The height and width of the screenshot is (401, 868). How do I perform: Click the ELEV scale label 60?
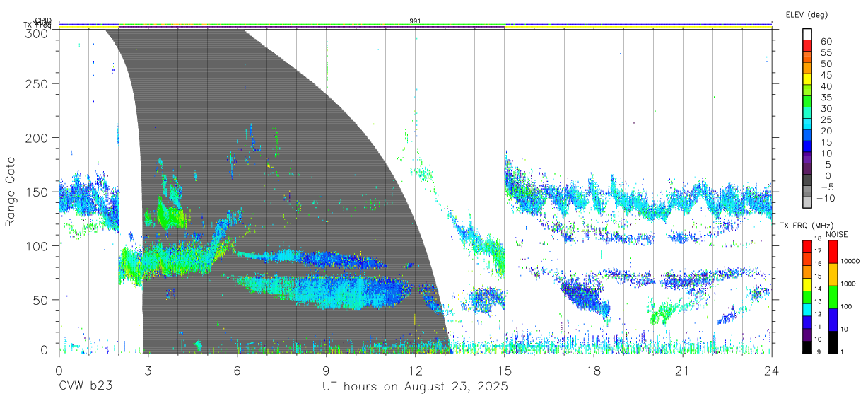pos(826,42)
